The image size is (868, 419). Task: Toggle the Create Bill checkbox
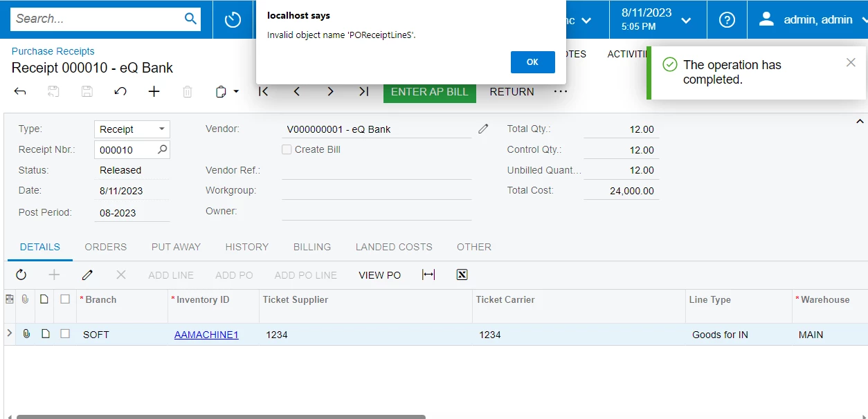tap(287, 149)
